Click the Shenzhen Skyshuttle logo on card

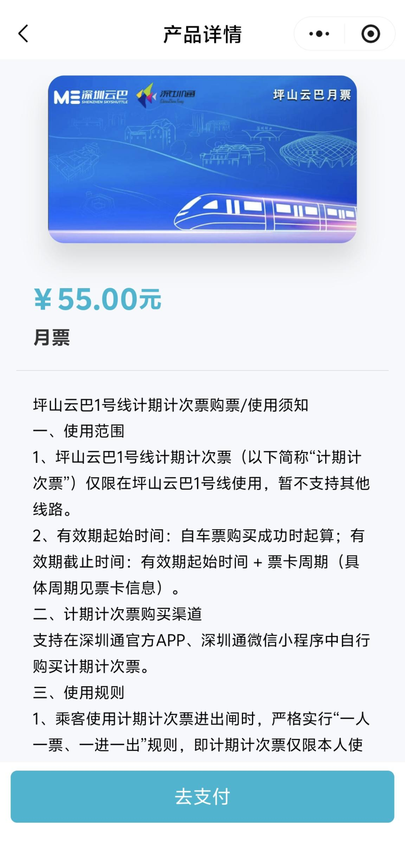(x=91, y=97)
